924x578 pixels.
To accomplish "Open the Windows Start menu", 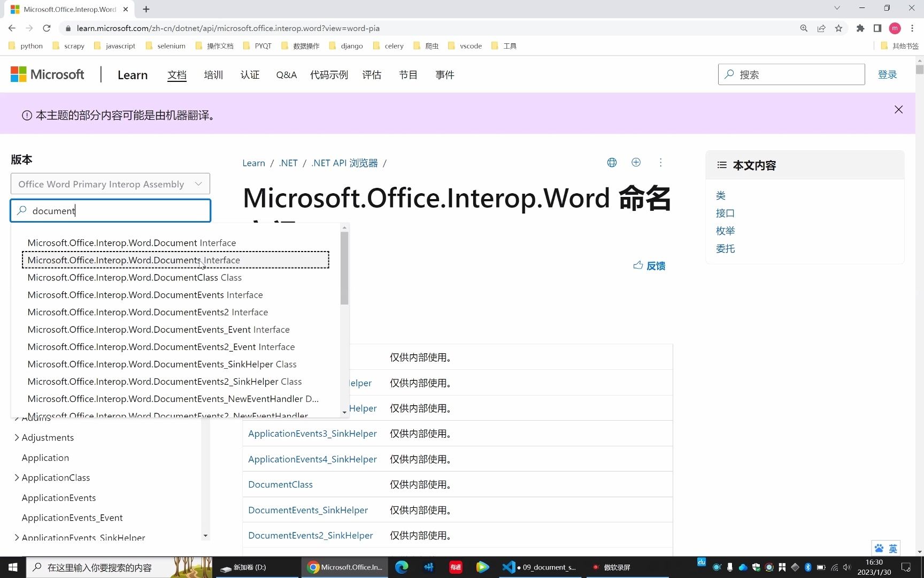I will pyautogui.click(x=13, y=567).
